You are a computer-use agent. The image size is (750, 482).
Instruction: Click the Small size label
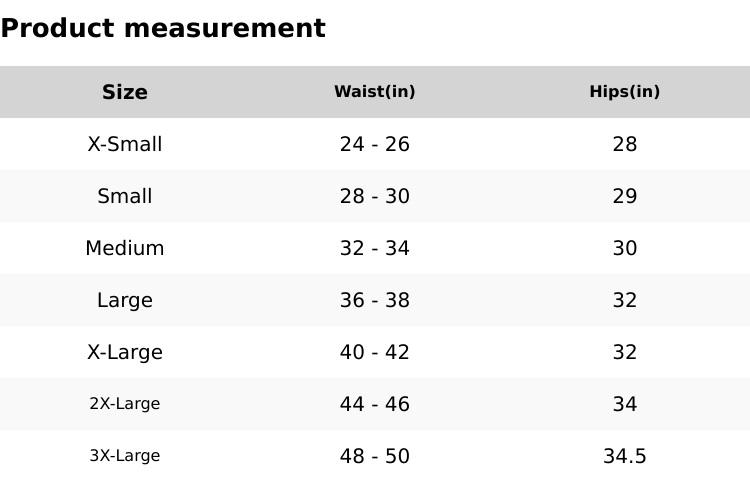pyautogui.click(x=125, y=196)
